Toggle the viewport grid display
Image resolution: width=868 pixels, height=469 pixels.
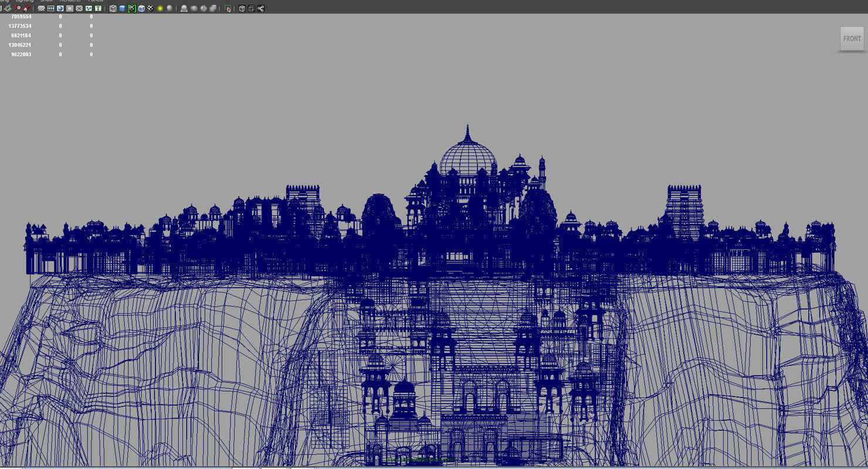click(41, 8)
